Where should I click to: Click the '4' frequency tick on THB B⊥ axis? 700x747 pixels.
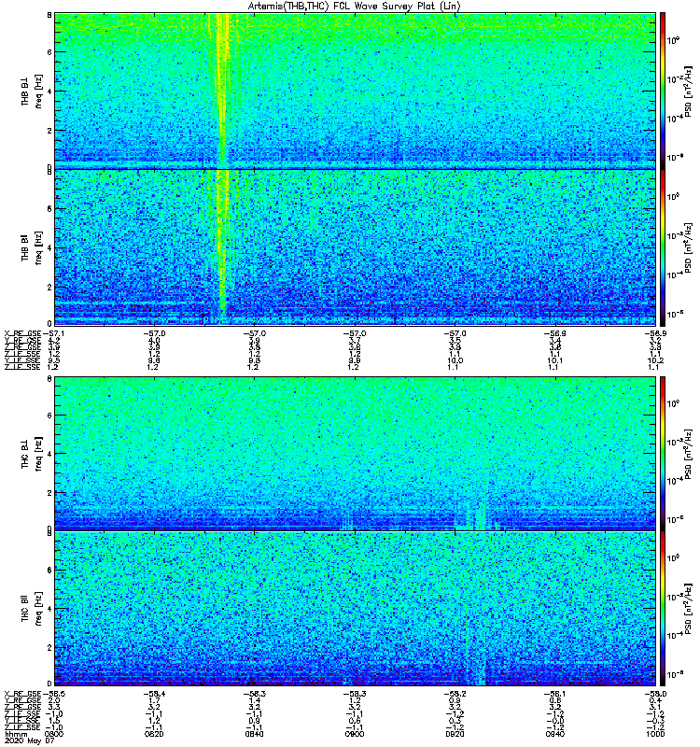click(49, 92)
